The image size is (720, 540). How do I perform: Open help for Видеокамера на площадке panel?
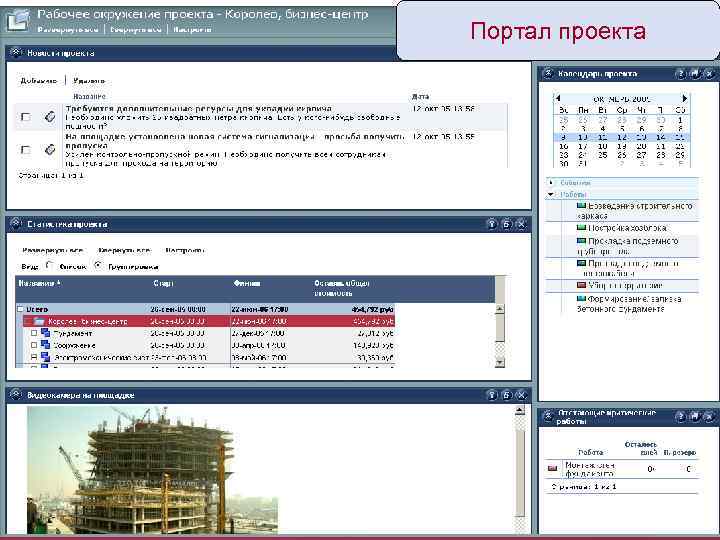click(x=491, y=395)
